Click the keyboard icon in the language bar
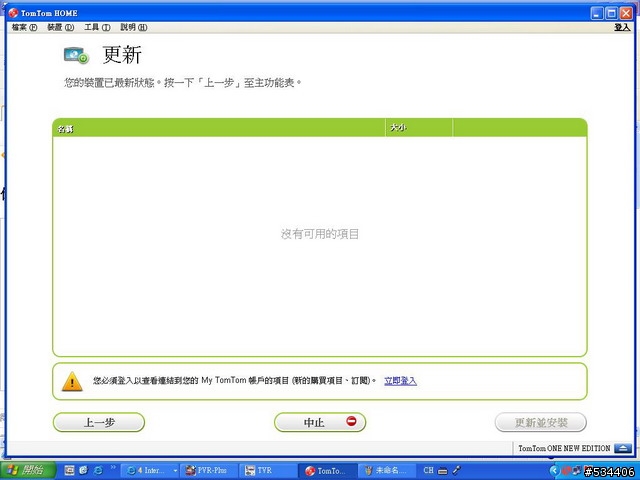Viewport: 640px width, 480px height. pyautogui.click(x=442, y=471)
